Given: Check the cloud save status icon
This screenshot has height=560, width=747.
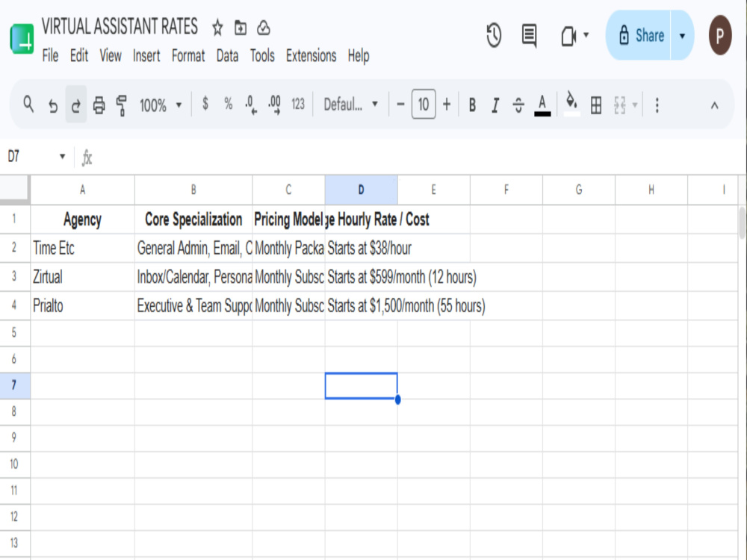Looking at the screenshot, I should (x=264, y=28).
